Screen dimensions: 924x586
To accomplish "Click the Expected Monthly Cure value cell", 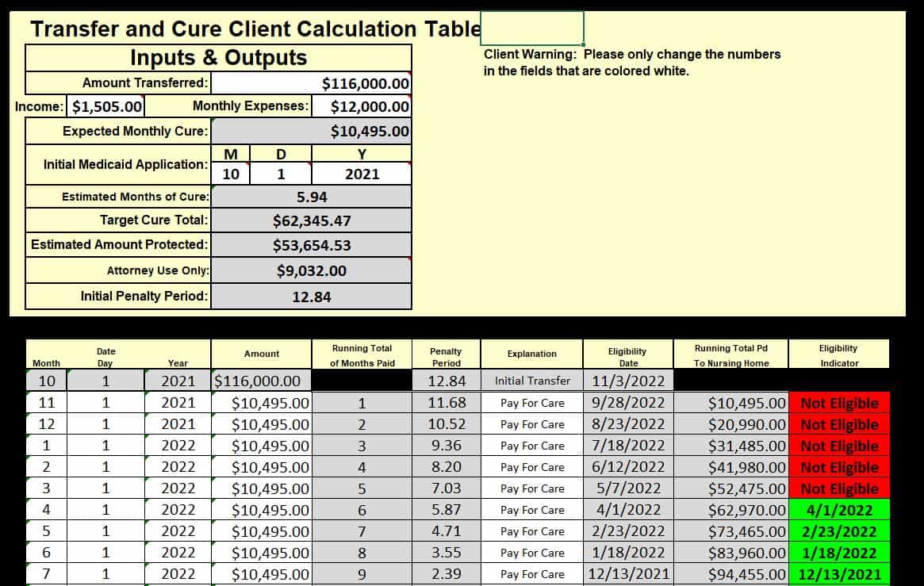I will (312, 131).
